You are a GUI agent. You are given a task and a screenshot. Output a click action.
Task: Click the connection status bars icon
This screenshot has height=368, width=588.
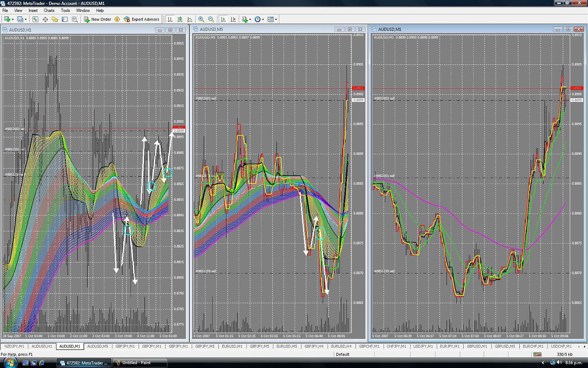537,354
